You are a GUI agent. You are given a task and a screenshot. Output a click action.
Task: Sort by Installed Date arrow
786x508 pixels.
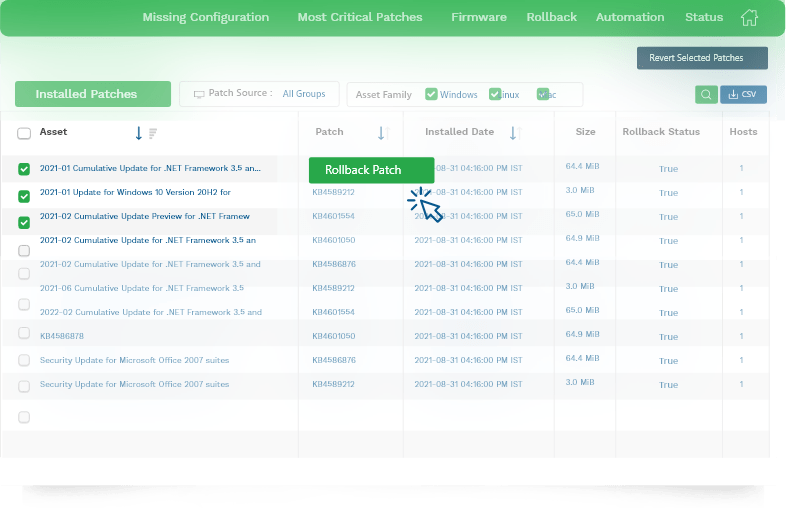(513, 132)
